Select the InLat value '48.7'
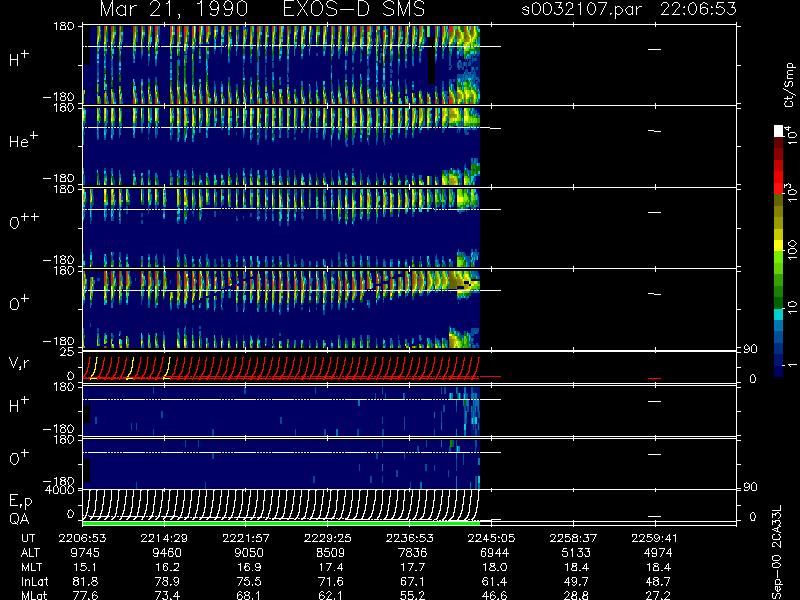800x600 pixels. click(658, 582)
